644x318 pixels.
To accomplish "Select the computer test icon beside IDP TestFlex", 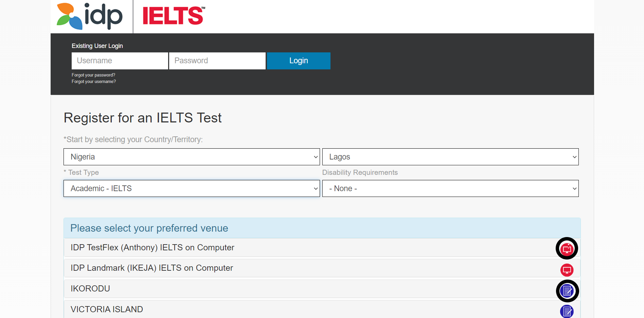I will [x=567, y=248].
